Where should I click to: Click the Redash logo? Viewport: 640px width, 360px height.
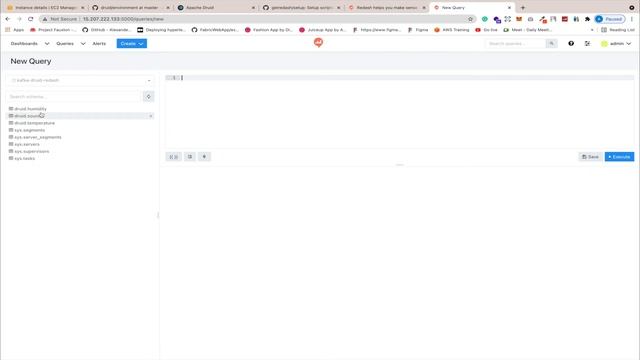(x=318, y=42)
